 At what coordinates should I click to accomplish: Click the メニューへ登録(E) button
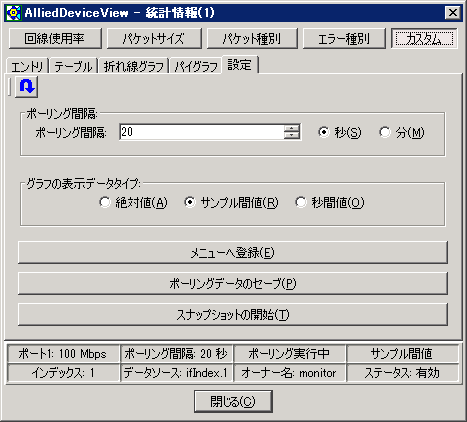[233, 253]
